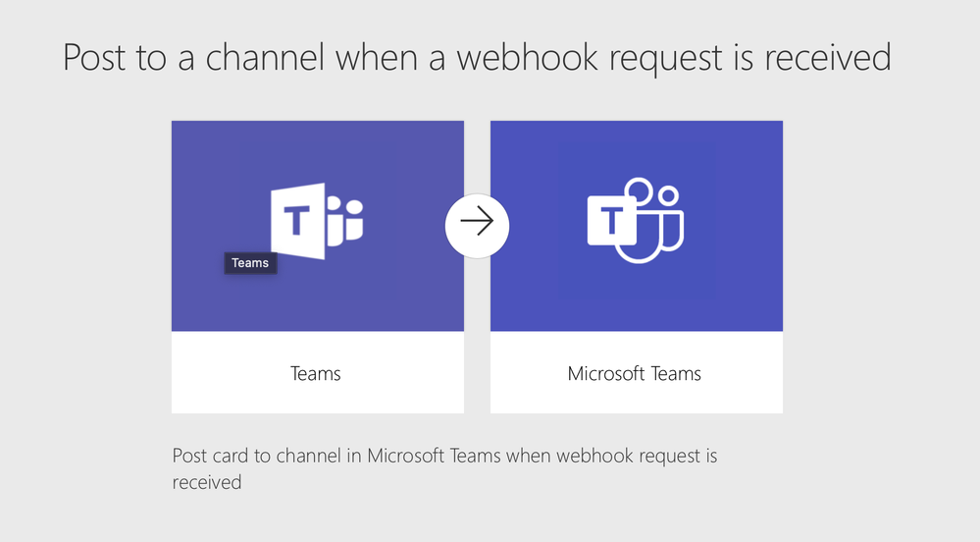Image resolution: width=980 pixels, height=542 pixels.
Task: Select the white caption area of Teams card
Action: tap(318, 372)
